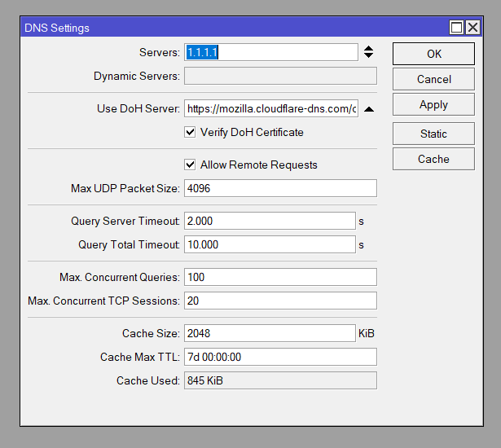
Task: Click the up arrow beside Servers field
Action: pyautogui.click(x=368, y=49)
